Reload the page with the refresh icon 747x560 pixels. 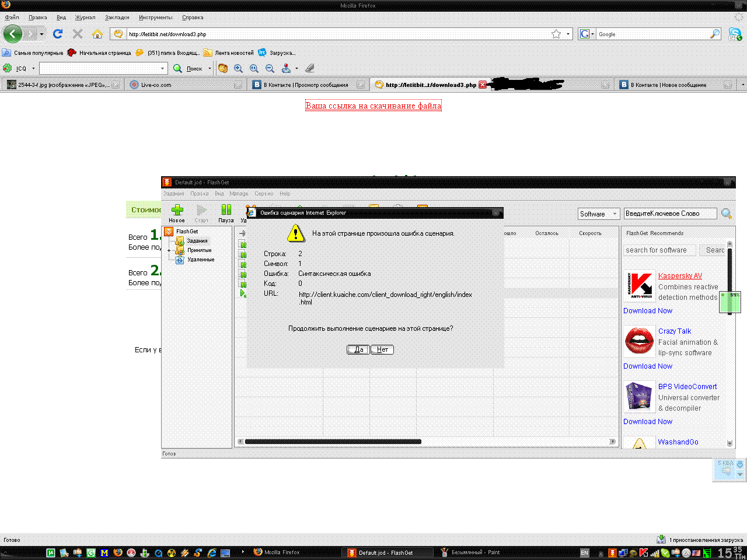(57, 34)
